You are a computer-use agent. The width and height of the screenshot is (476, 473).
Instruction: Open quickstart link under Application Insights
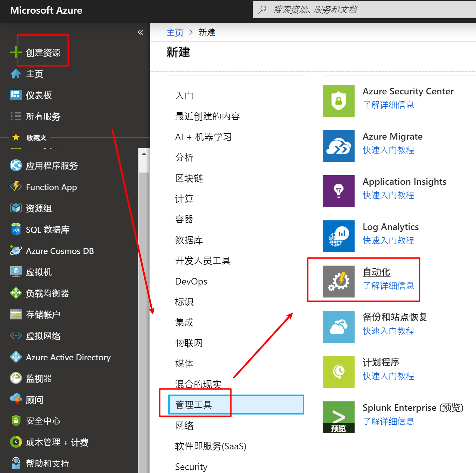[x=389, y=195]
